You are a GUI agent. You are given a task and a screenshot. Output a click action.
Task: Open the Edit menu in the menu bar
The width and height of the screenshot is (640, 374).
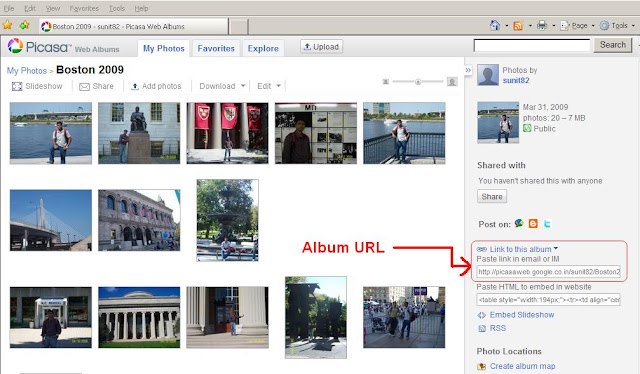tap(30, 8)
